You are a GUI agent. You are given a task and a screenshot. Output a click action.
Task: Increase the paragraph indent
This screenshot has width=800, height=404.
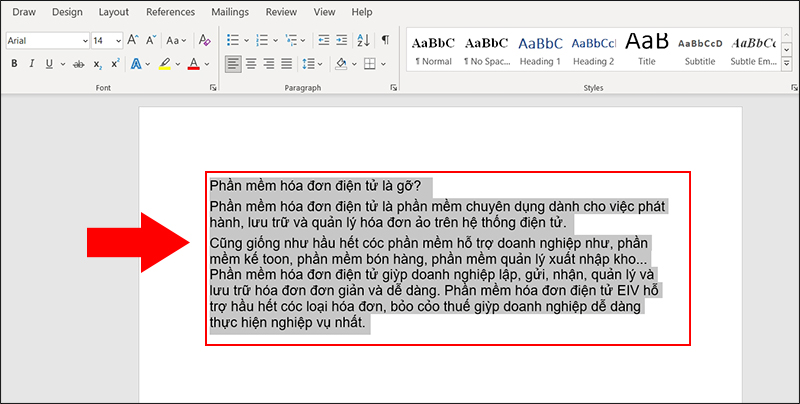tap(339, 41)
